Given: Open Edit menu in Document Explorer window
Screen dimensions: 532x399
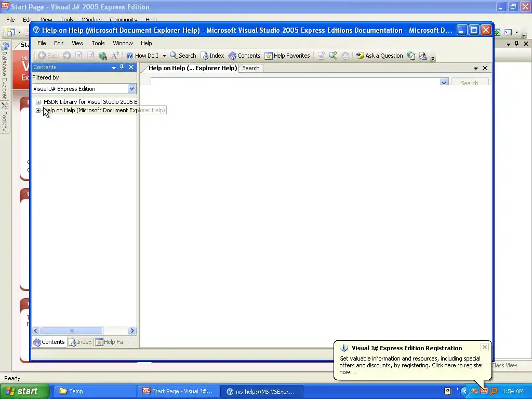Looking at the screenshot, I should click(x=59, y=43).
